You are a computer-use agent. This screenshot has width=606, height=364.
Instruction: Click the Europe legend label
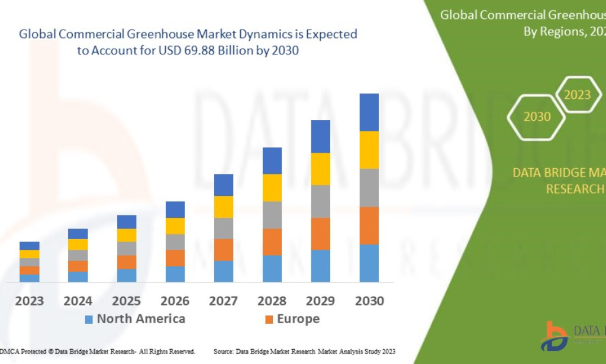click(x=298, y=319)
